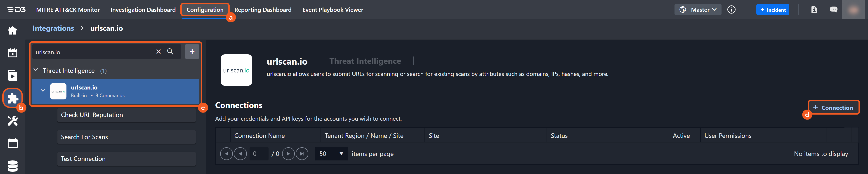Create a new Incident
The width and height of the screenshot is (868, 174).
tap(773, 10)
